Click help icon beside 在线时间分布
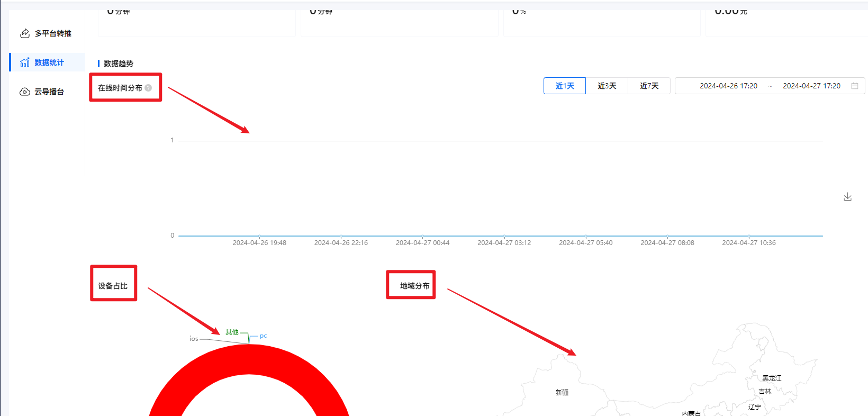The image size is (868, 416). [x=148, y=88]
